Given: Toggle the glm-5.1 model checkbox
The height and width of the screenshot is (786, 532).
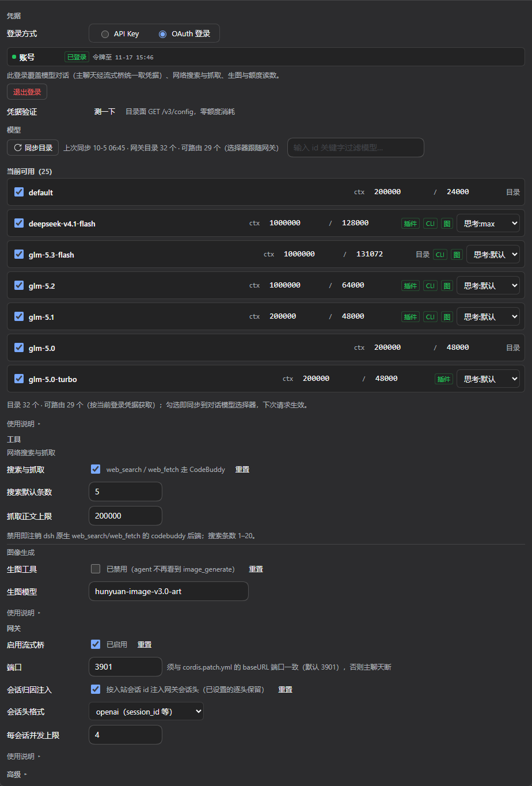Looking at the screenshot, I should pyautogui.click(x=19, y=316).
